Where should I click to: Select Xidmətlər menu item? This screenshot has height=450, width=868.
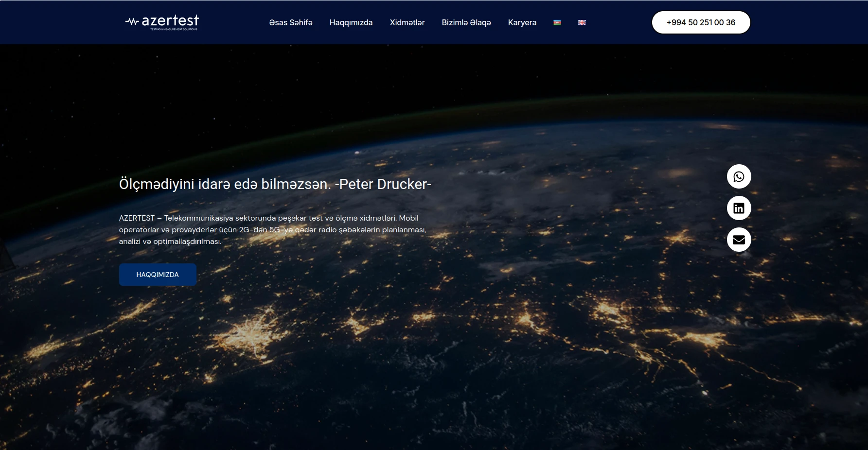(407, 22)
